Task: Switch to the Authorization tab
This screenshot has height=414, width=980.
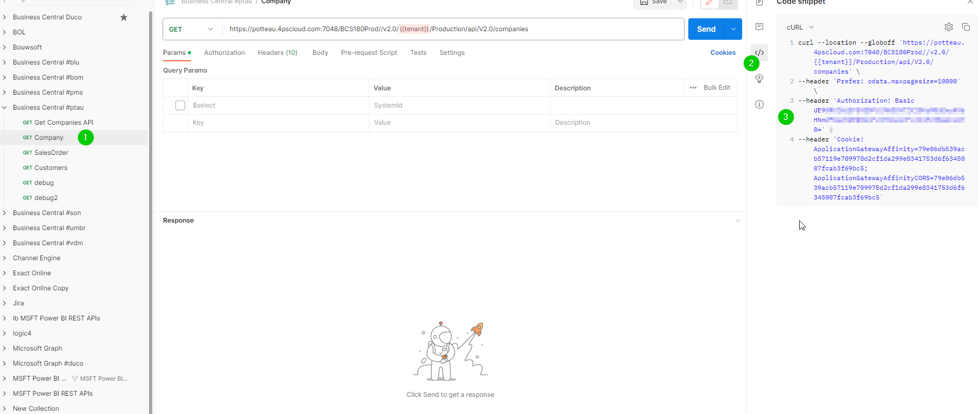Action: point(224,53)
